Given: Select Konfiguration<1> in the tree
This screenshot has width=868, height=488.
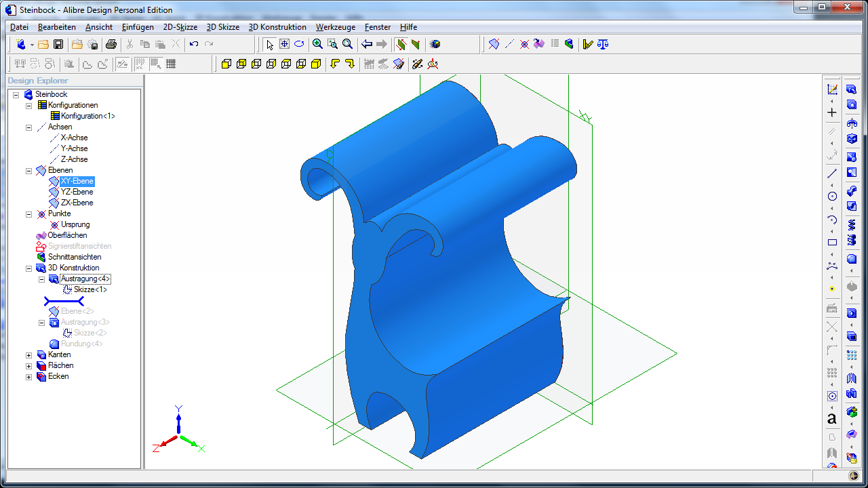Looking at the screenshot, I should [x=88, y=116].
